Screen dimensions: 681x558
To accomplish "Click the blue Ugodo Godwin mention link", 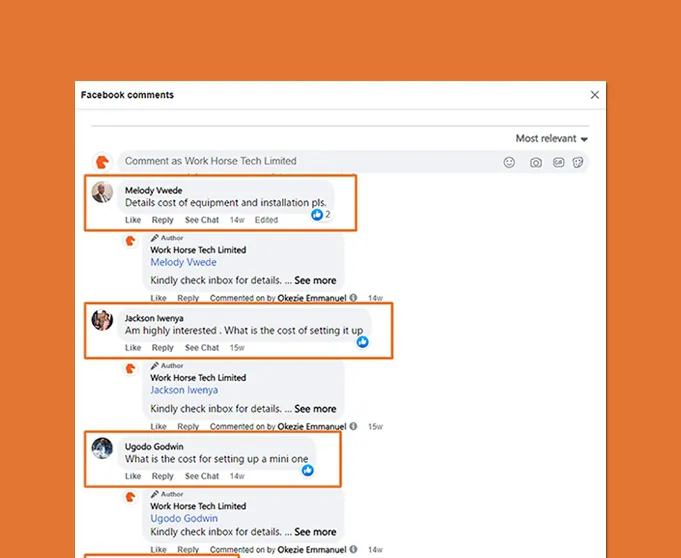I will pos(184,518).
